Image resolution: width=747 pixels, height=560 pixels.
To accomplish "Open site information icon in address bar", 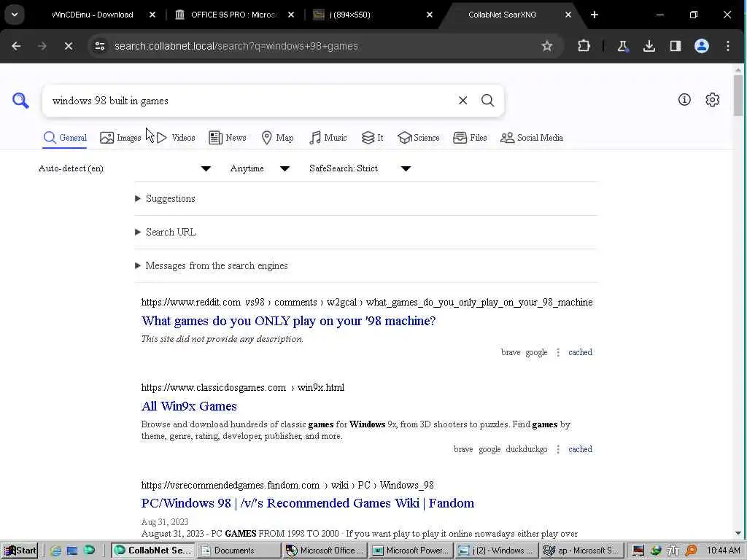I will click(x=99, y=46).
